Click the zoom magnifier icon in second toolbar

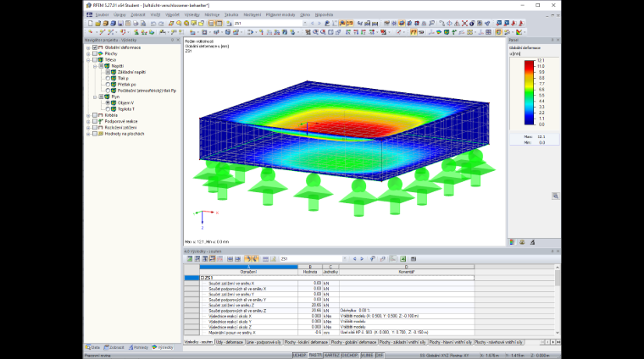point(315,32)
